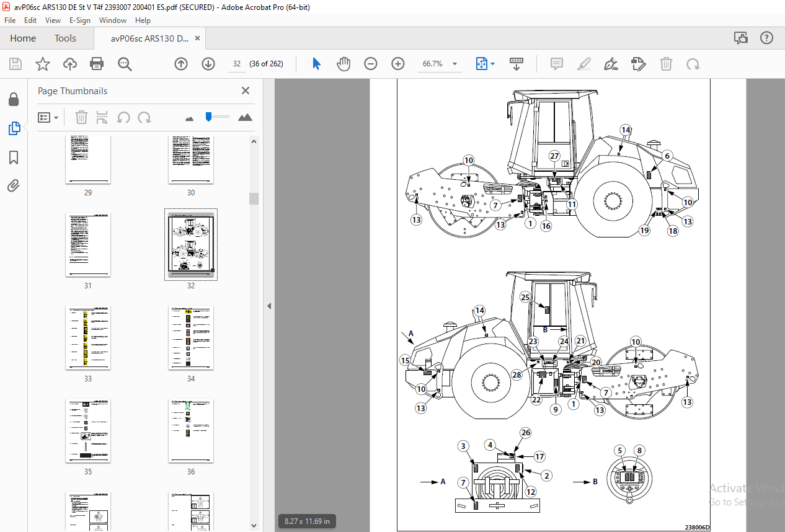This screenshot has height=532, width=785.
Task: Zoom in with plus icon
Action: coord(398,64)
